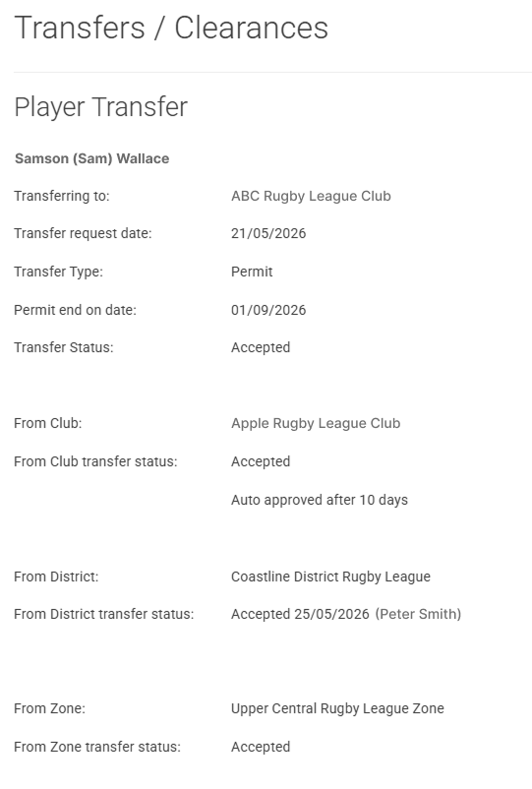Select the Transfers / Clearances page heading
Screen dimensions: 532x789
point(171,28)
